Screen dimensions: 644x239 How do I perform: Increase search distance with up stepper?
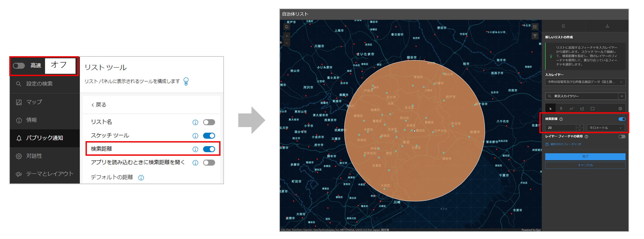tap(580, 126)
